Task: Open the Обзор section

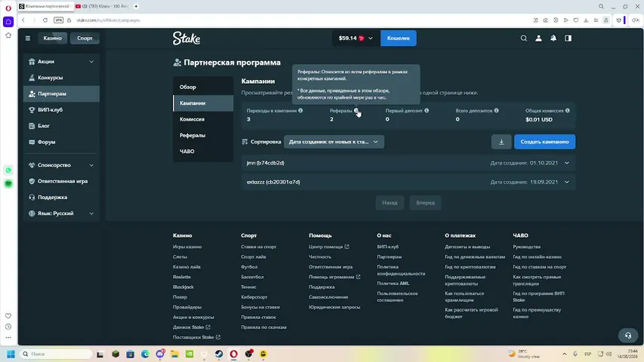Action: [x=203, y=87]
